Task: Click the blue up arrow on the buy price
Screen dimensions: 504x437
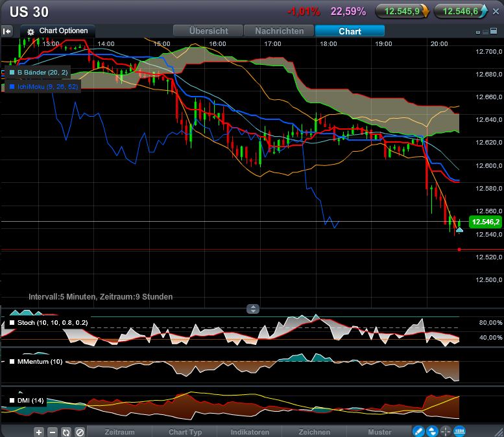Action: coord(484,11)
